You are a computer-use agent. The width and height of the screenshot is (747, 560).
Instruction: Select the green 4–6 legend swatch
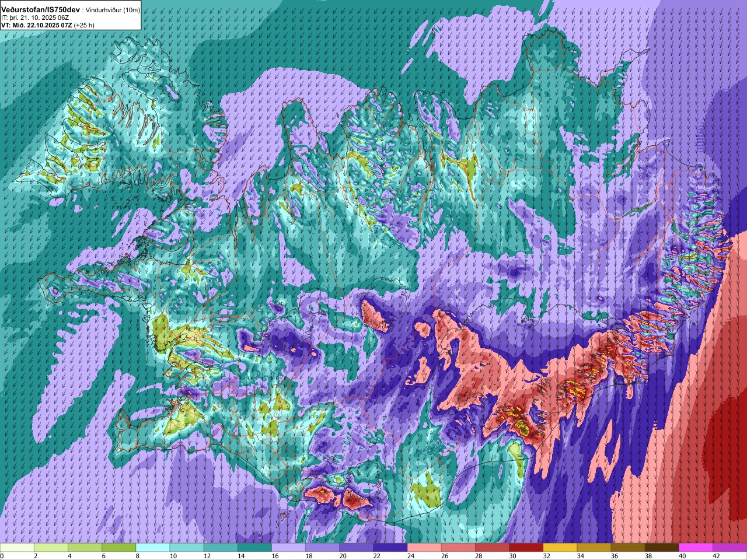click(85, 548)
